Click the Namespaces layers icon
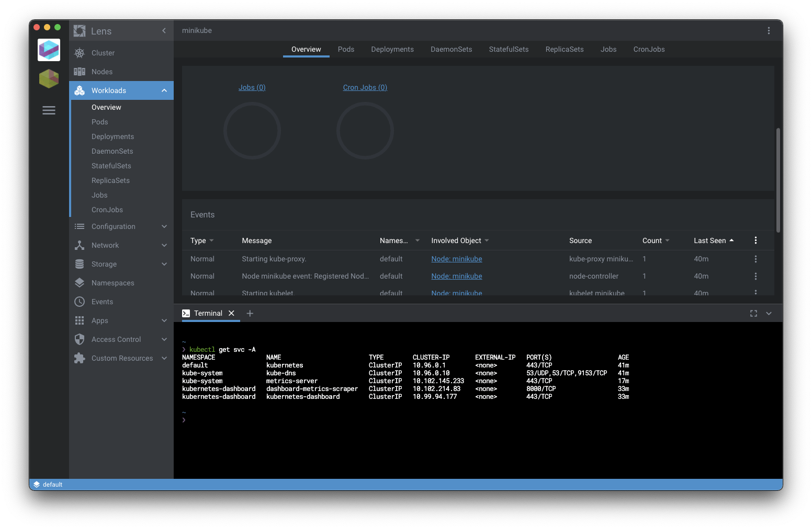This screenshot has height=529, width=812. pos(80,283)
